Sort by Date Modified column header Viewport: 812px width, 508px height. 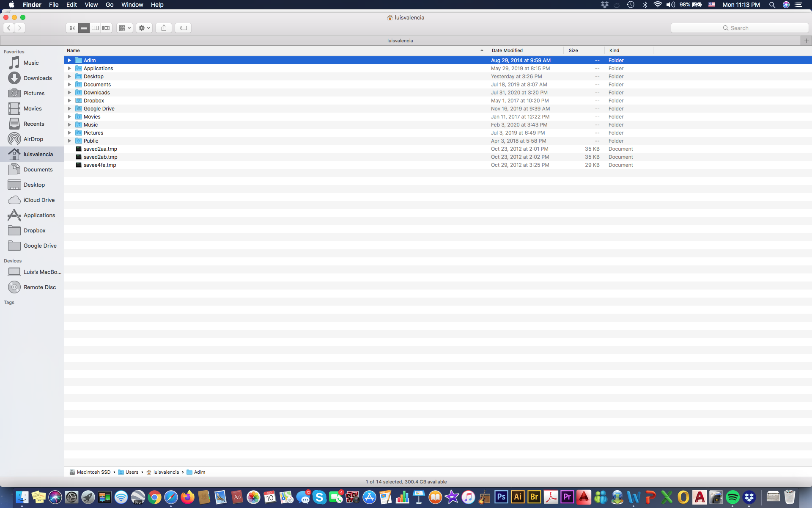pos(507,50)
